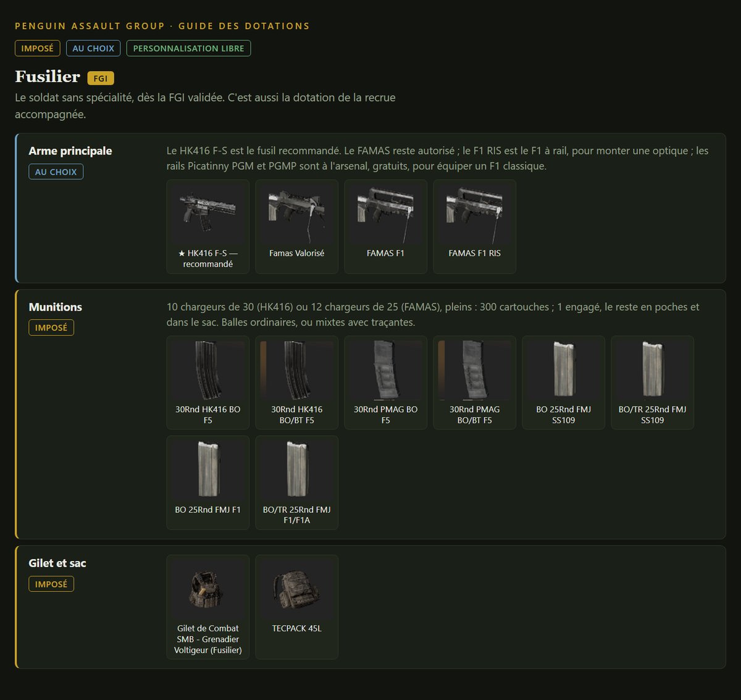Pick the BO/TR 25Rnd FMJ F1/F1A magazine image
This screenshot has height=700, width=741.
(x=297, y=470)
